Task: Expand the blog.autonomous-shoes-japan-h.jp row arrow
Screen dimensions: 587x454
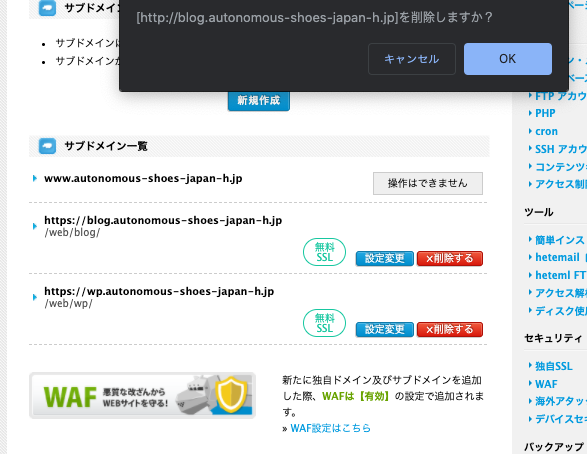Action: click(x=35, y=226)
